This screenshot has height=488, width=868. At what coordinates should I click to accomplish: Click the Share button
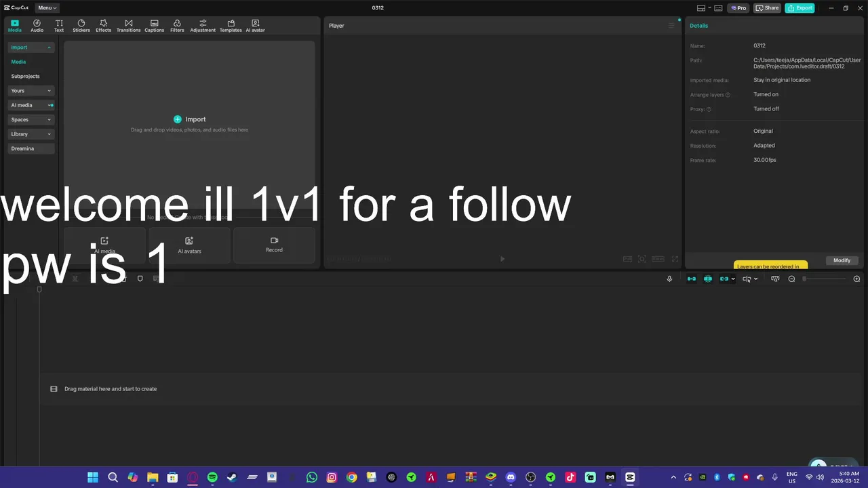coord(768,8)
